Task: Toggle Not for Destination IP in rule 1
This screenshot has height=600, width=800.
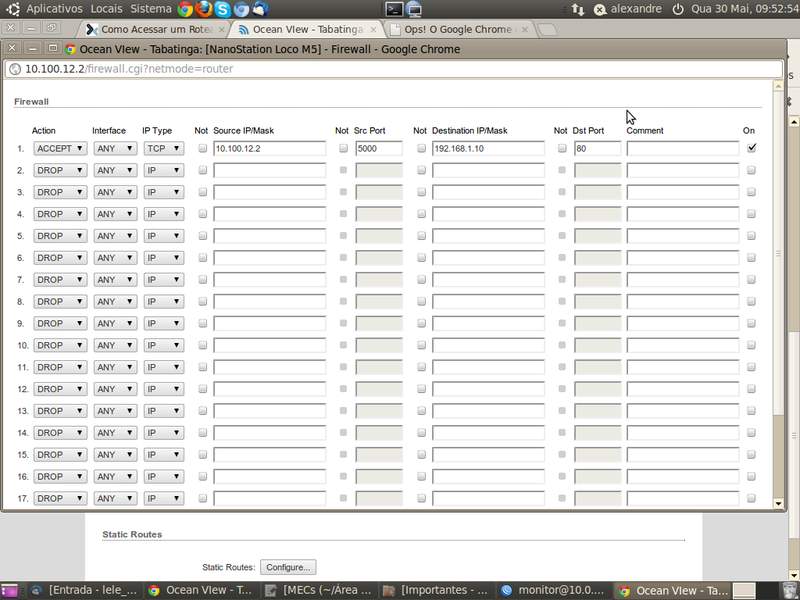Action: click(x=421, y=148)
